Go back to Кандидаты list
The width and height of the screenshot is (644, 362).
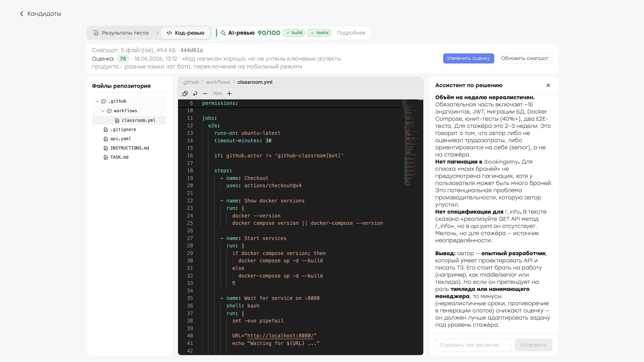[40, 14]
